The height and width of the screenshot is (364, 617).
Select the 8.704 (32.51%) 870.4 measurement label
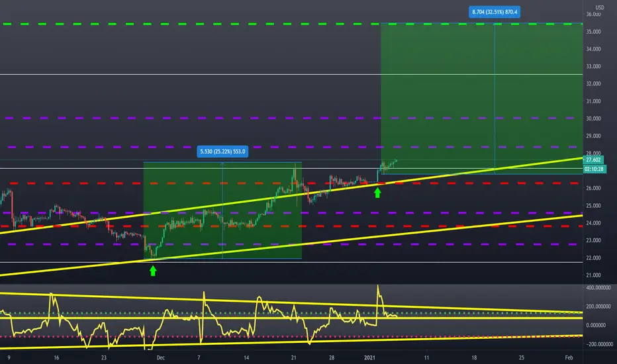pyautogui.click(x=495, y=12)
